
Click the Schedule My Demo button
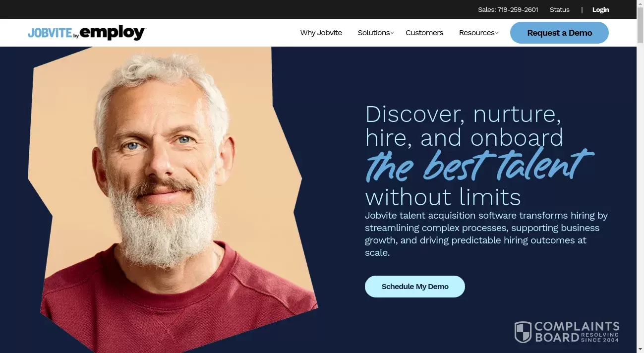[415, 287]
